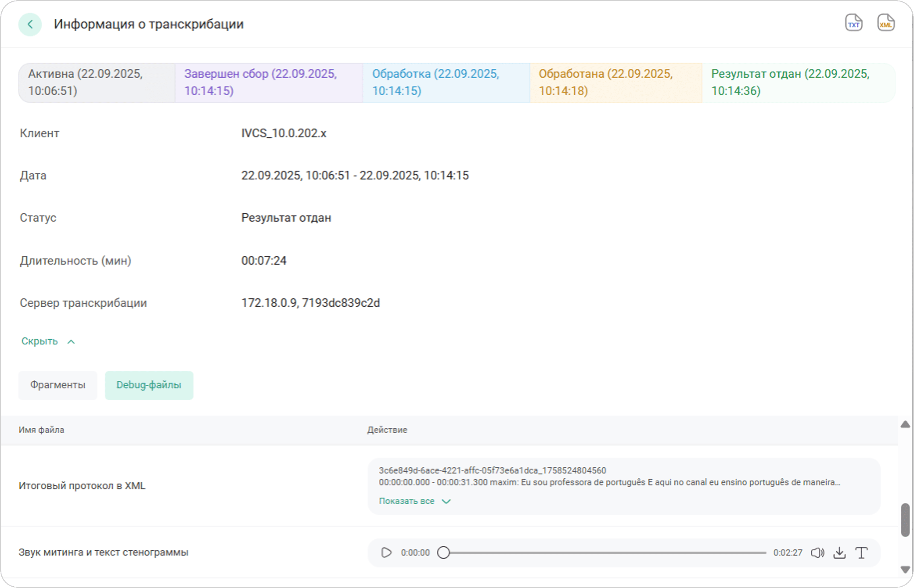914x588 pixels.
Task: Click the back arrow button
Action: [30, 24]
